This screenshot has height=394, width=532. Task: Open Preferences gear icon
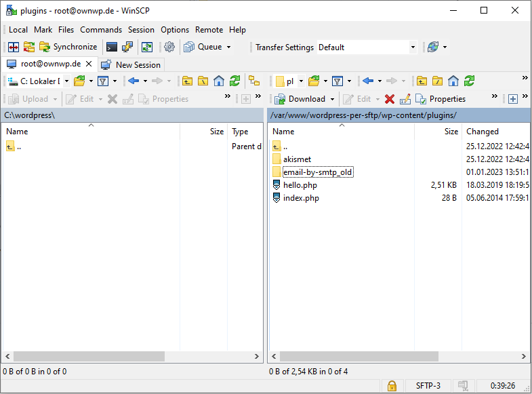(x=169, y=47)
